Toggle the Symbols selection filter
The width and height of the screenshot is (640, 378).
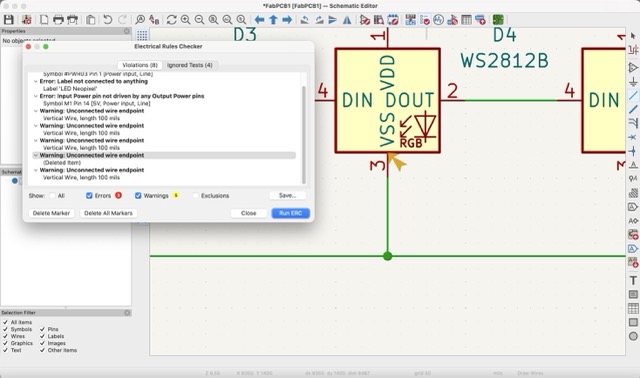click(x=5, y=329)
